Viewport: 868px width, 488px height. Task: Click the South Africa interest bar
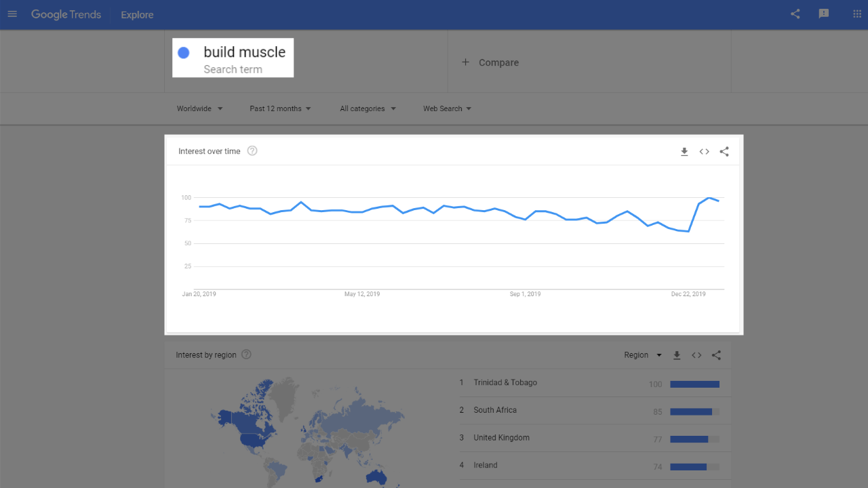click(x=694, y=411)
